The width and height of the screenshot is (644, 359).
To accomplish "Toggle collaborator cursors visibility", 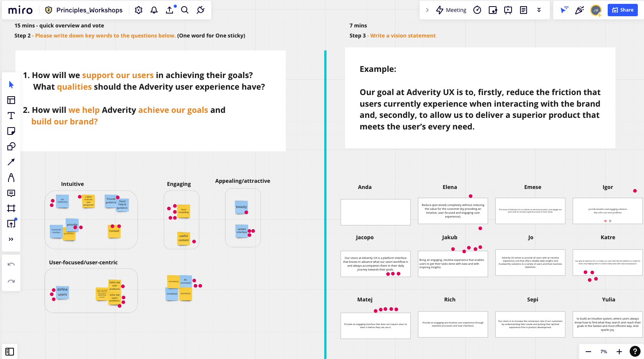I will [564, 10].
